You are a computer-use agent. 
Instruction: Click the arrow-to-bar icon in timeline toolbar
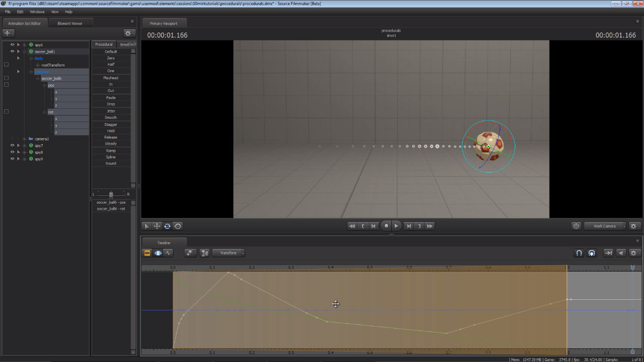(x=609, y=253)
